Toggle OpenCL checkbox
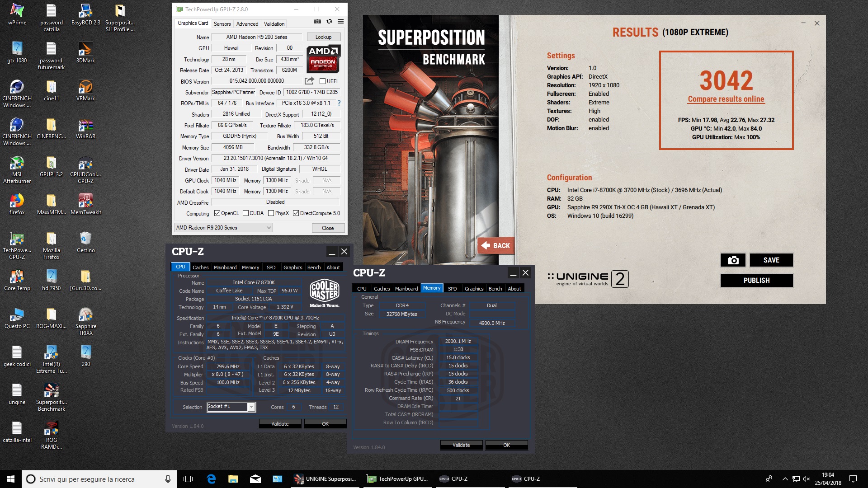Screen dimensions: 868x488 click(217, 213)
